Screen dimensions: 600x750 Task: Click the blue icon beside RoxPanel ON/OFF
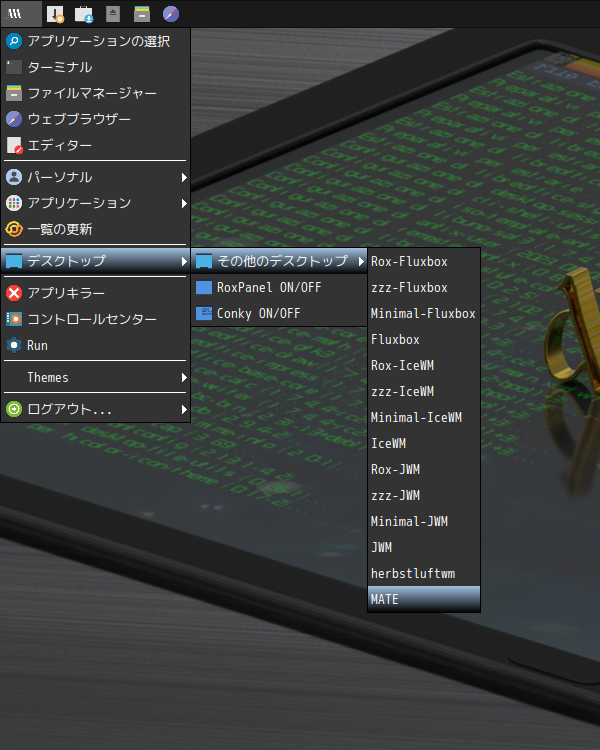coord(204,287)
